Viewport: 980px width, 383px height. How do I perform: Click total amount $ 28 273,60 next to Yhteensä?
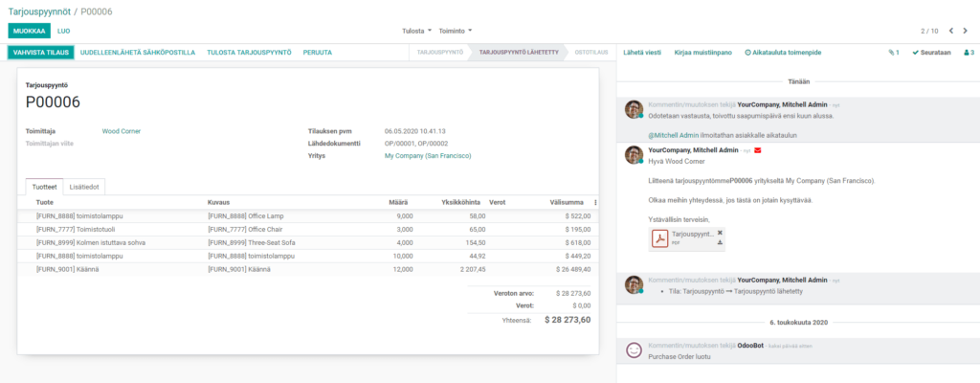(568, 319)
